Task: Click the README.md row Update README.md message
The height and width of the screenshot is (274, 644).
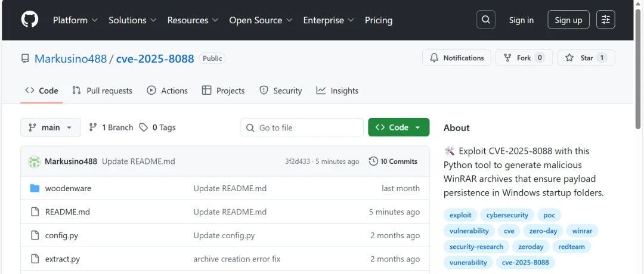Action: [x=230, y=211]
